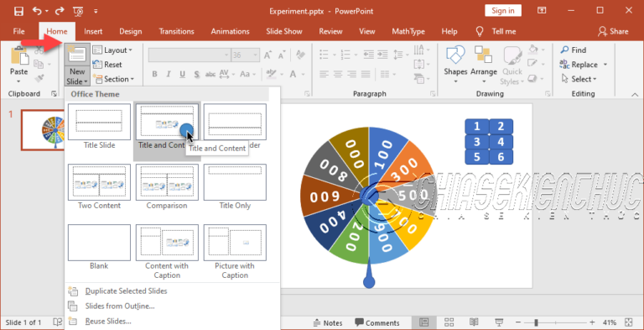
Task: Open the Select dropdown in Editing
Action: (x=579, y=79)
